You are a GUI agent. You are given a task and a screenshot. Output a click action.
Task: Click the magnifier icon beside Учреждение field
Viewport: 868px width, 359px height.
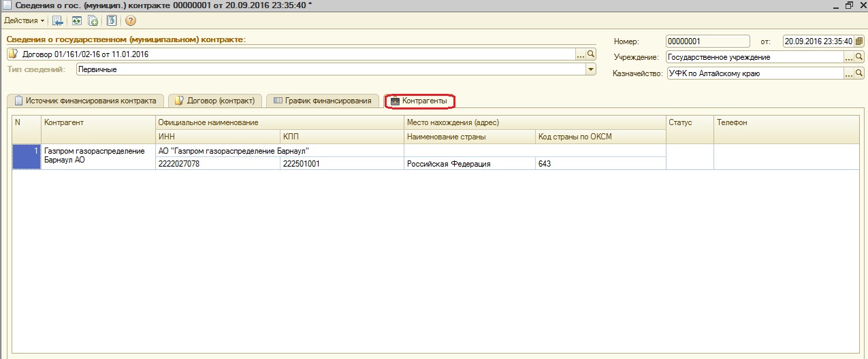859,58
